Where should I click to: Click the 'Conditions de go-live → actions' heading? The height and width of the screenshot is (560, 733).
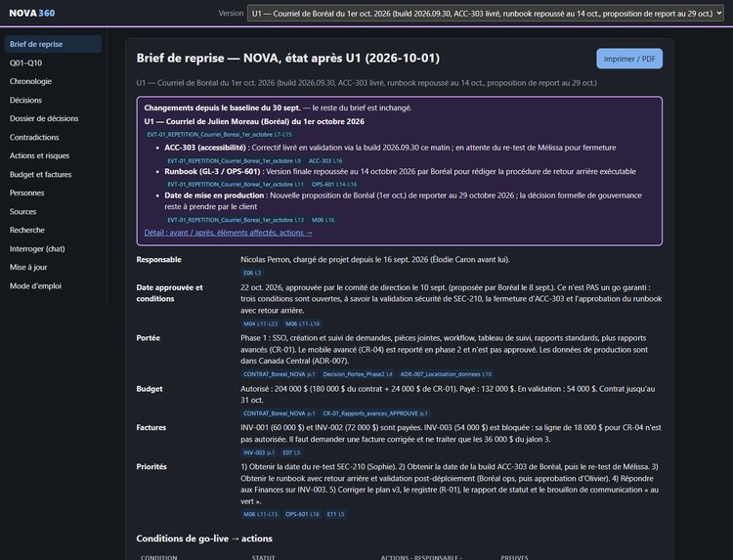[204, 538]
